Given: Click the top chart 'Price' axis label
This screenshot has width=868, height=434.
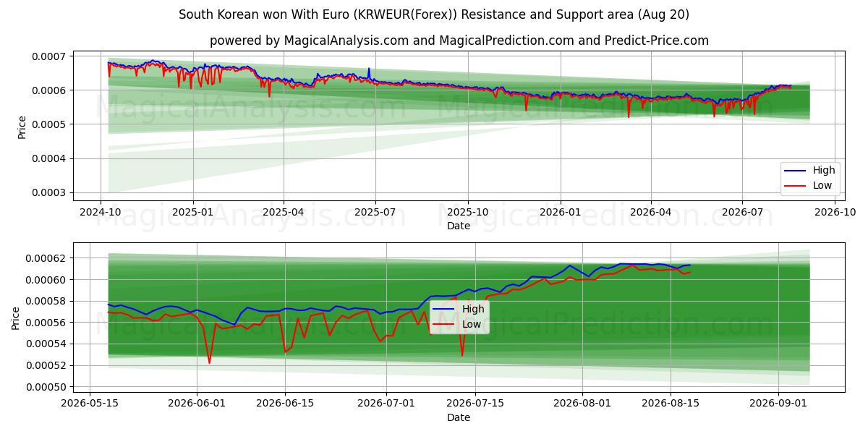Looking at the screenshot, I should [x=22, y=127].
